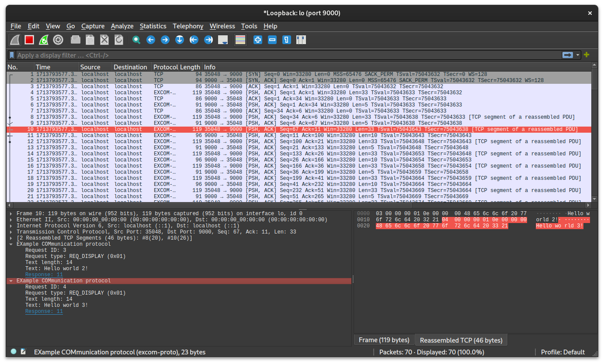The height and width of the screenshot is (364, 604).
Task: Click packet list vertical scrollbar
Action: tap(594, 132)
